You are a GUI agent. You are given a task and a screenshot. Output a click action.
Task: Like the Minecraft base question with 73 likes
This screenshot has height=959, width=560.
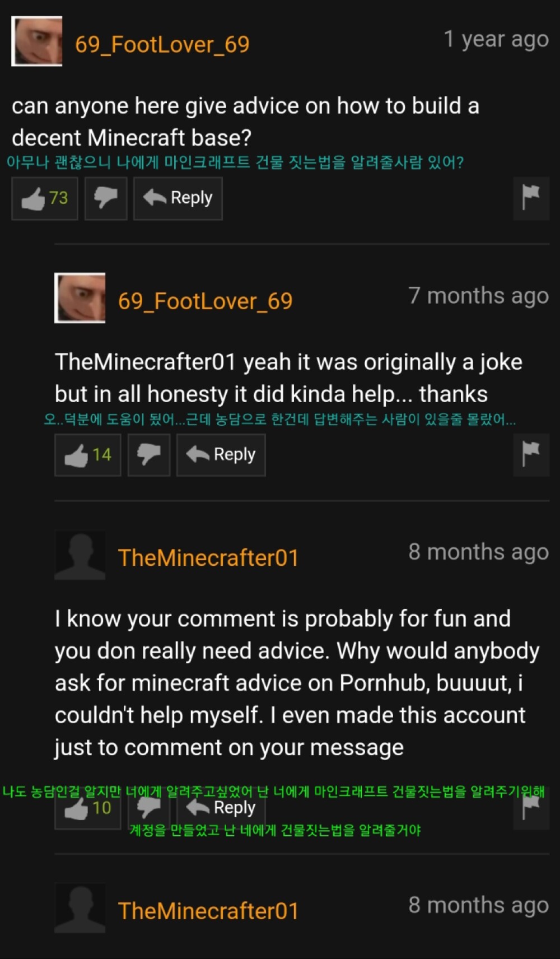(45, 198)
